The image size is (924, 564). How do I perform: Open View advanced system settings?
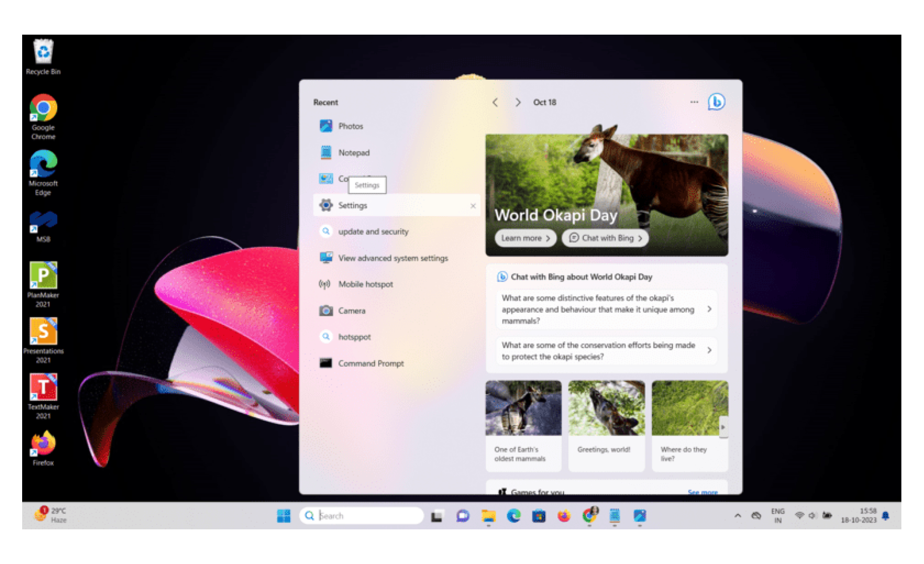393,258
